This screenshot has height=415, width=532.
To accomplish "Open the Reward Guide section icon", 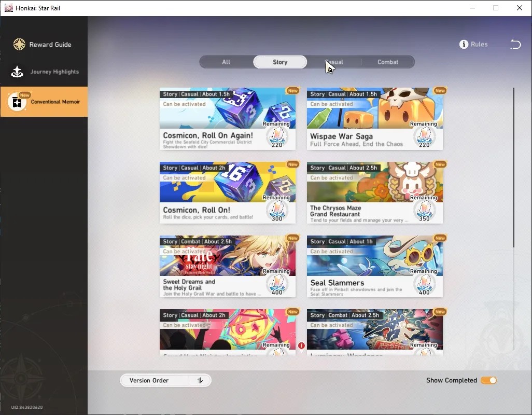I will point(19,45).
